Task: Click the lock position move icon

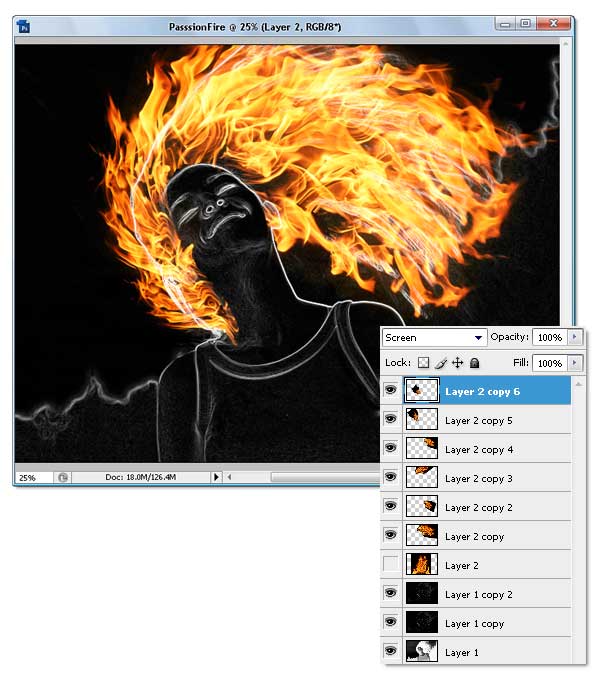Action: click(x=457, y=363)
